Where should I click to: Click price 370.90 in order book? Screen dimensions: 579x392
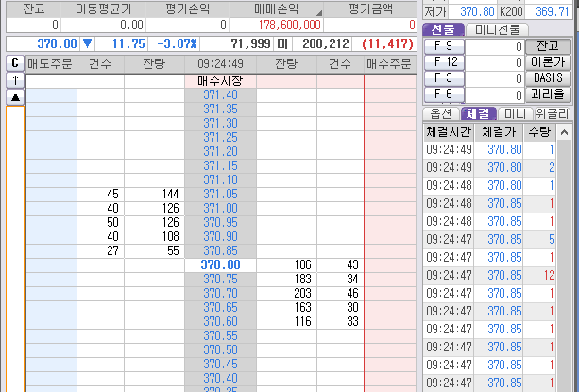[x=220, y=236]
